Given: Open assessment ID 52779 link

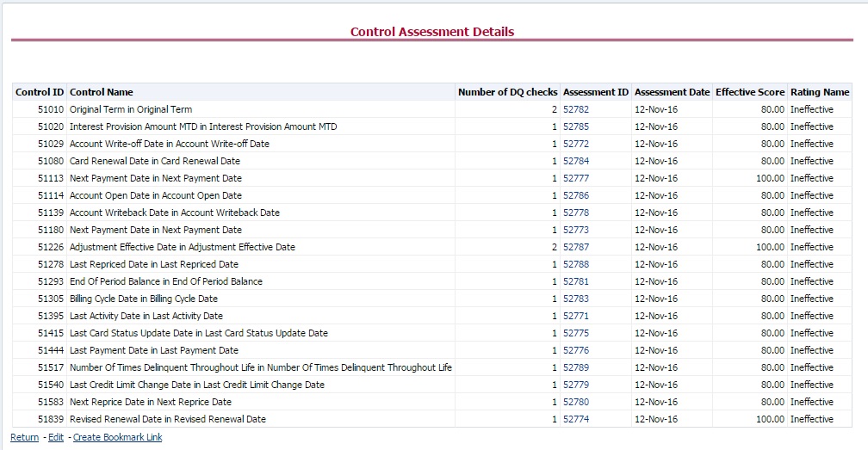Looking at the screenshot, I should (x=576, y=385).
